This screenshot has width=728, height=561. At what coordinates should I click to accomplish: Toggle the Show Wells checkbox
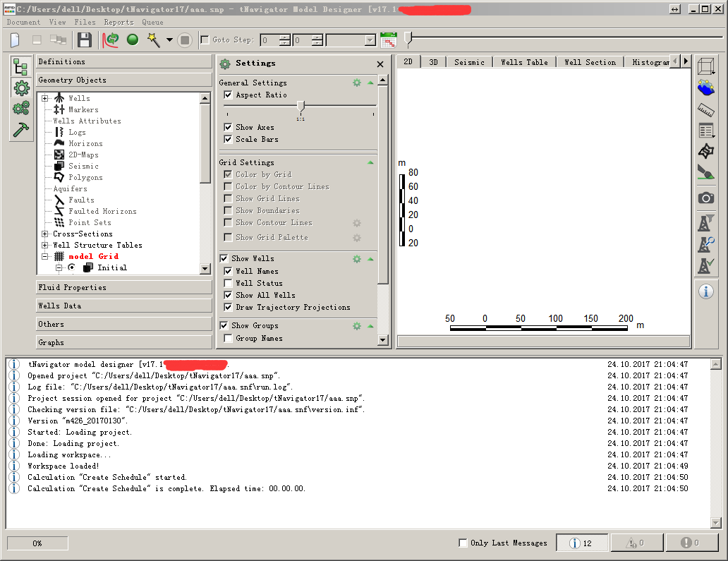coord(224,259)
